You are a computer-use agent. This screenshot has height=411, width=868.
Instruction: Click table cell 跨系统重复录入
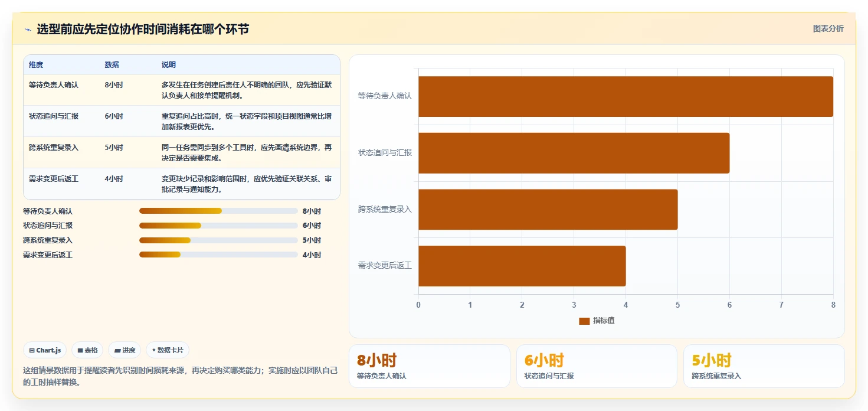[54, 148]
